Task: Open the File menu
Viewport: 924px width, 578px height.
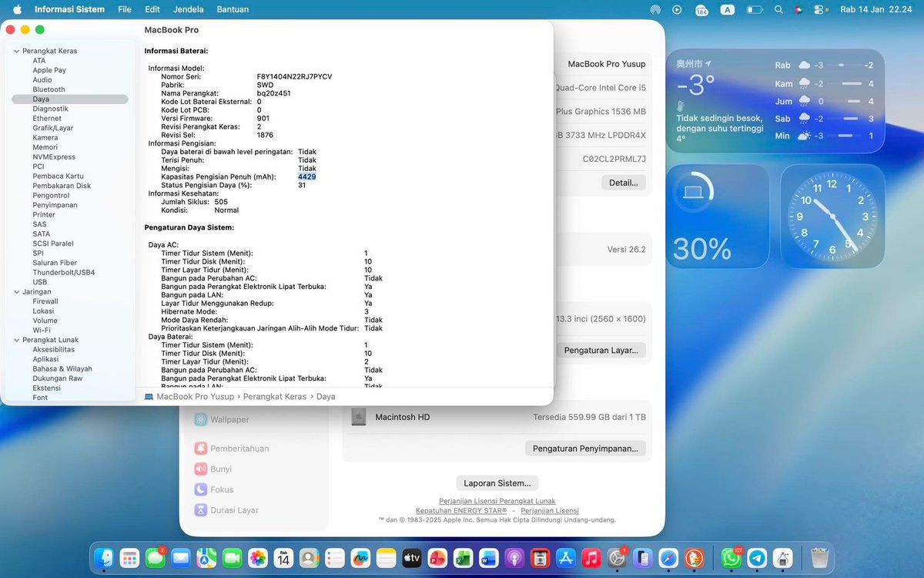Action: click(x=125, y=9)
